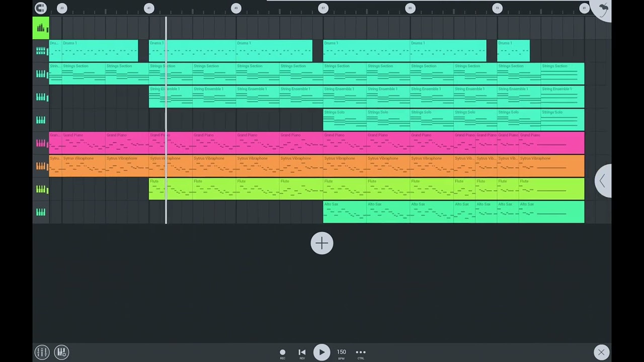Open the instrument keyboard settings icon

[x=61, y=352]
